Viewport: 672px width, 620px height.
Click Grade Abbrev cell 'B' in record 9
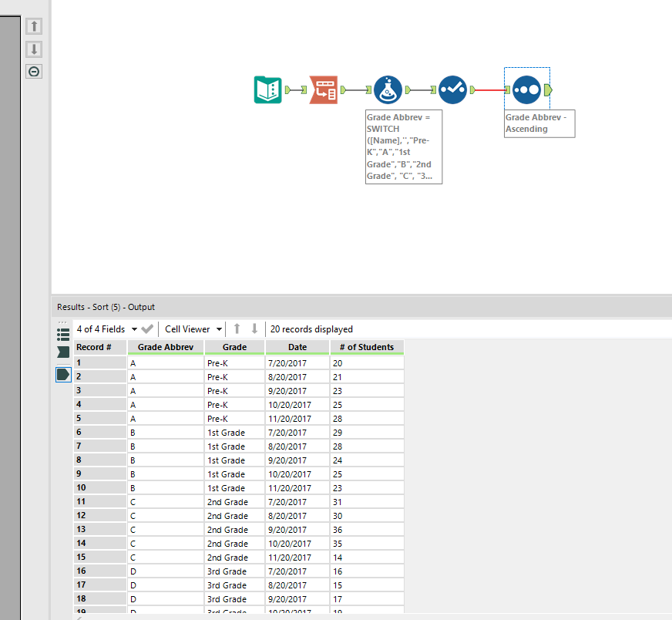(166, 474)
